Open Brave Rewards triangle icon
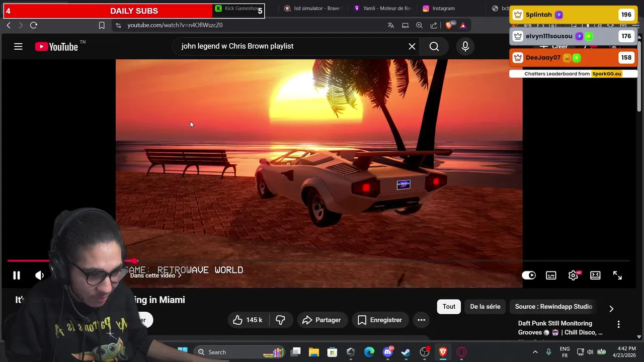644x362 pixels. tap(463, 25)
